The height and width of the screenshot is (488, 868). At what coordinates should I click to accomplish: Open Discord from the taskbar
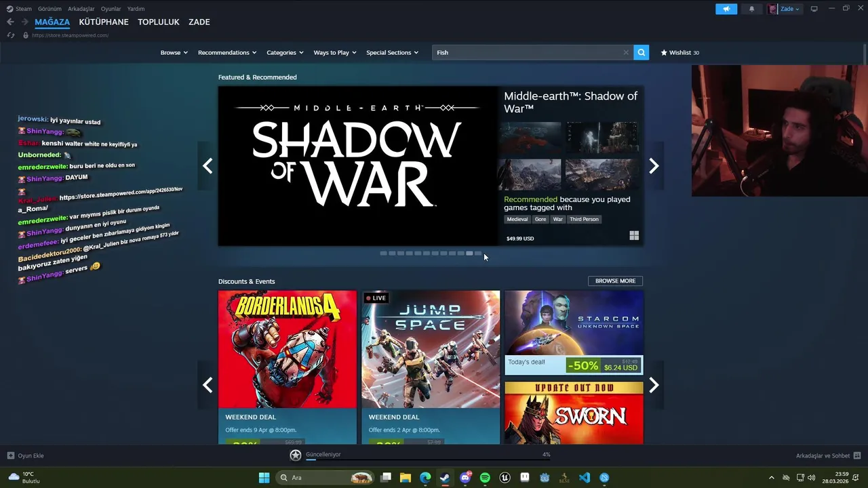pos(465,478)
